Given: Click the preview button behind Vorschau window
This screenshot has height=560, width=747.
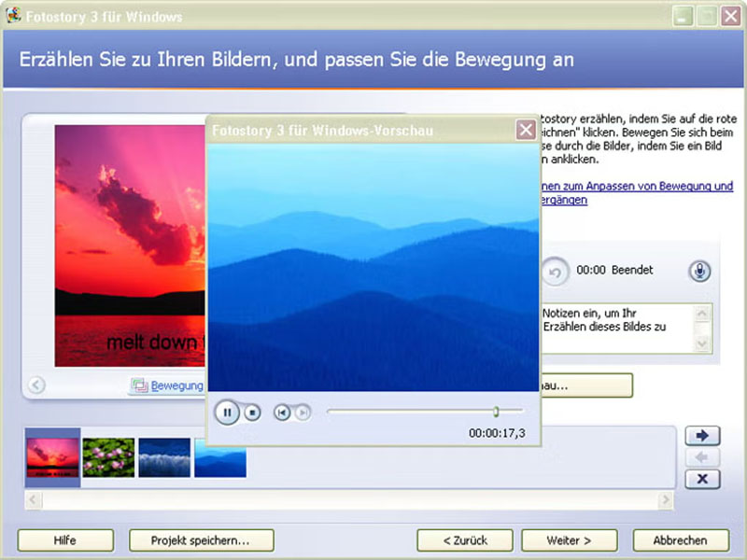Looking at the screenshot, I should click(586, 385).
